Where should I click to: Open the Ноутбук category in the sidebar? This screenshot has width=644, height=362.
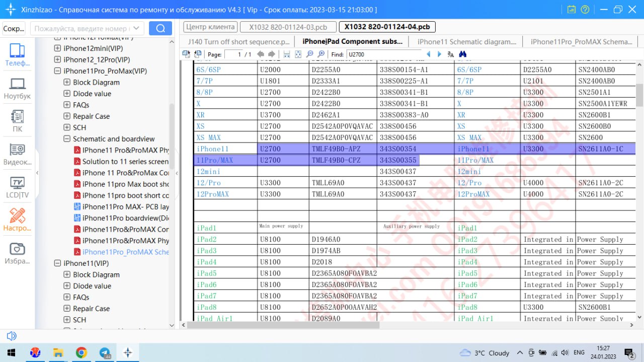coord(17,88)
